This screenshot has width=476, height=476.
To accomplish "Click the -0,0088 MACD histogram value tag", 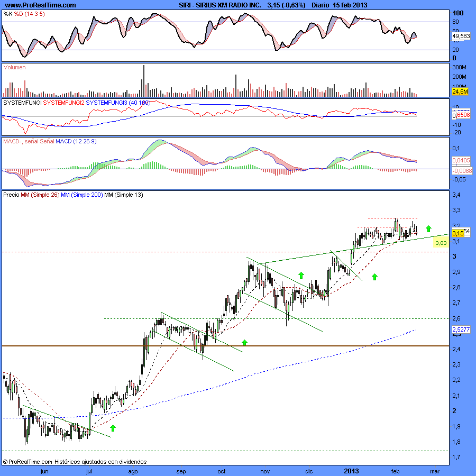I will click(x=462, y=171).
